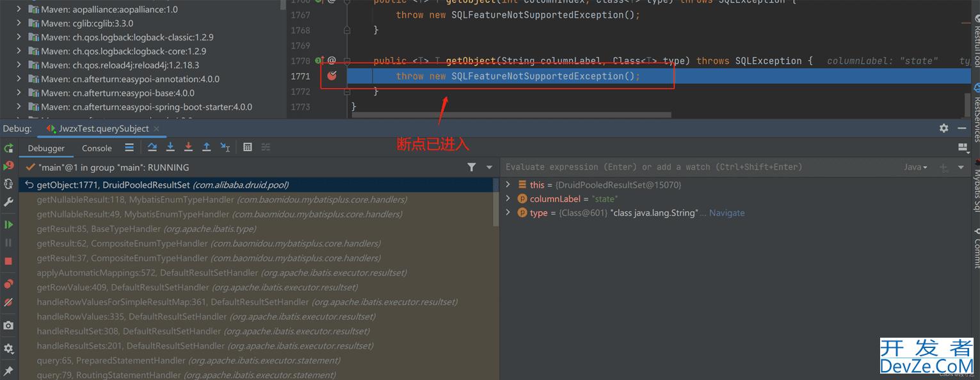The height and width of the screenshot is (380, 980).
Task: Click the Step Into icon
Action: (x=170, y=147)
